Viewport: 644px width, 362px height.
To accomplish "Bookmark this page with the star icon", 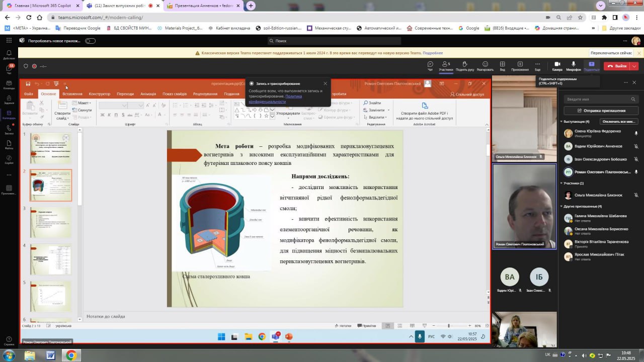I will 580,17.
